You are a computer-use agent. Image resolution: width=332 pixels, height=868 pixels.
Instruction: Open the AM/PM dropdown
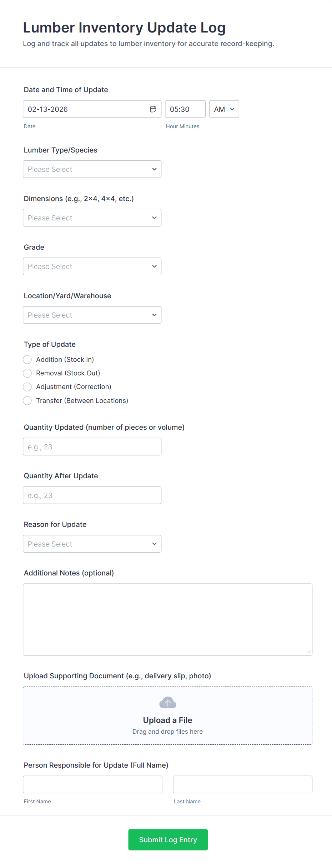click(224, 109)
